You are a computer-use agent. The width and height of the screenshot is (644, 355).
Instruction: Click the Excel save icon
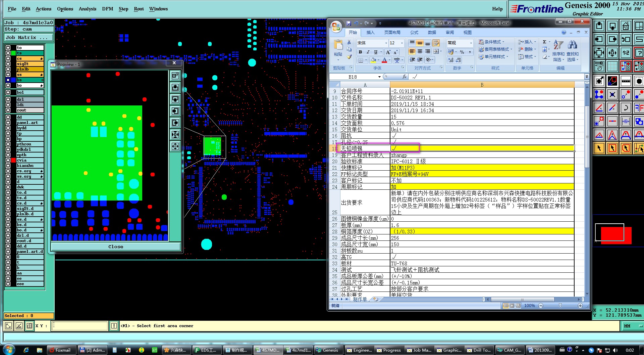pyautogui.click(x=349, y=23)
